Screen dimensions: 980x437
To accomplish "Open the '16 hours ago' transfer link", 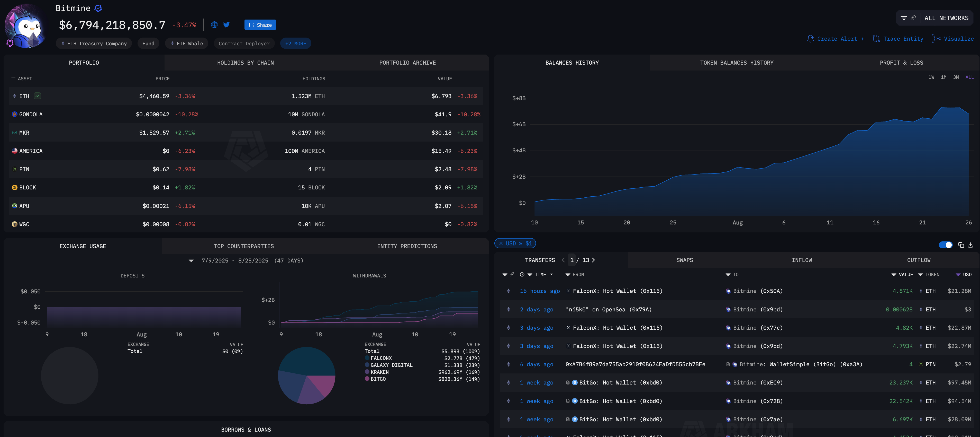I will click(x=540, y=291).
